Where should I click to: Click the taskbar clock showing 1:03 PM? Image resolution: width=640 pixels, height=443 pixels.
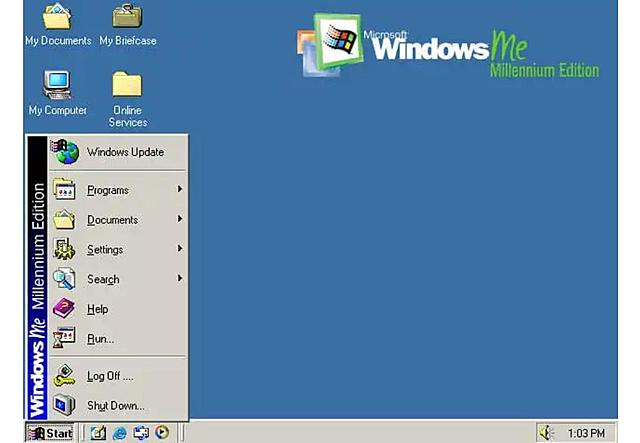tap(586, 433)
